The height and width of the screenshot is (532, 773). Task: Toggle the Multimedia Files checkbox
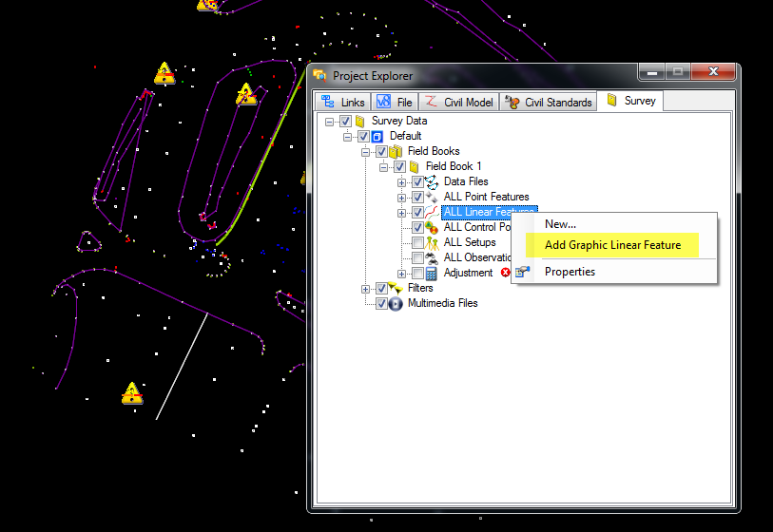(381, 303)
